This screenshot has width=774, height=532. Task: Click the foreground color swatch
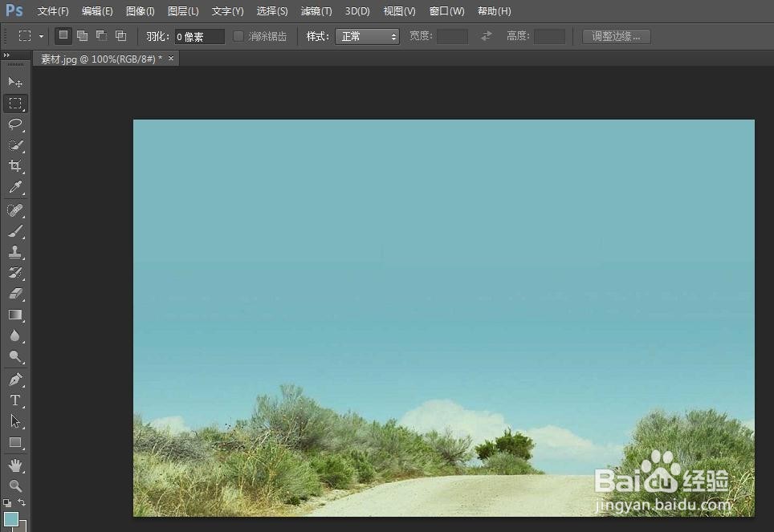point(11,519)
